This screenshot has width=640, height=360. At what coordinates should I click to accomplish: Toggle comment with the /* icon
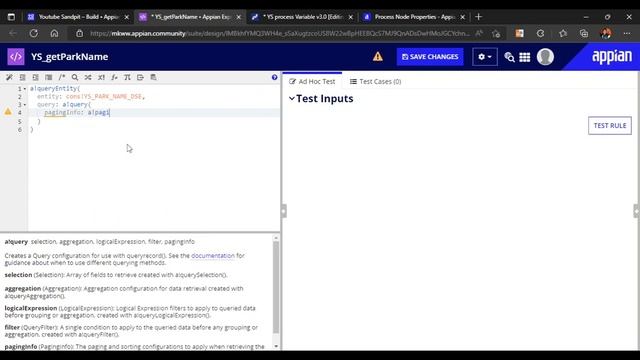[62, 77]
